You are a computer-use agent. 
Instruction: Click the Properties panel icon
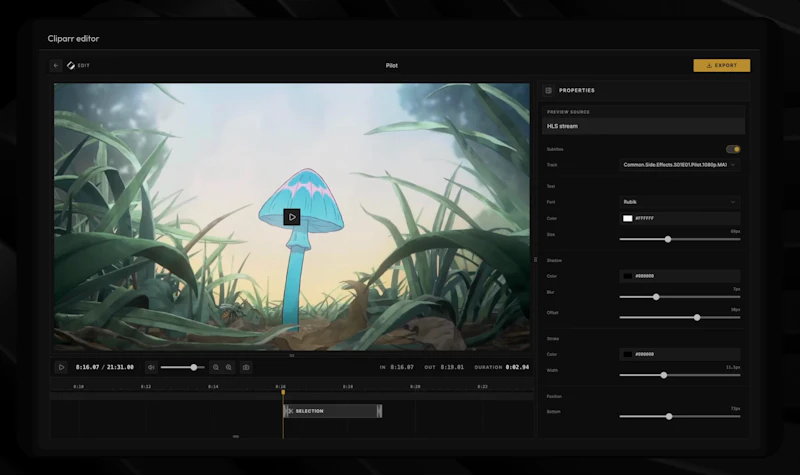pos(548,90)
